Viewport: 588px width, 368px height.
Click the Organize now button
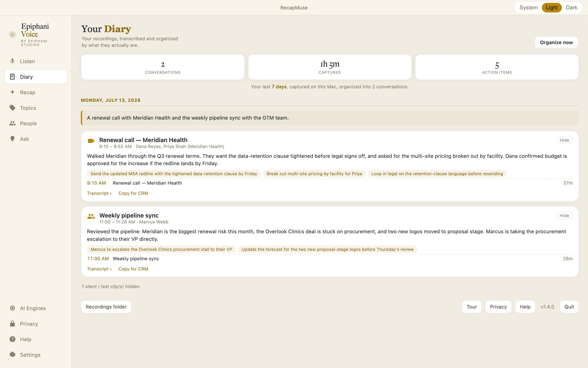pos(556,42)
